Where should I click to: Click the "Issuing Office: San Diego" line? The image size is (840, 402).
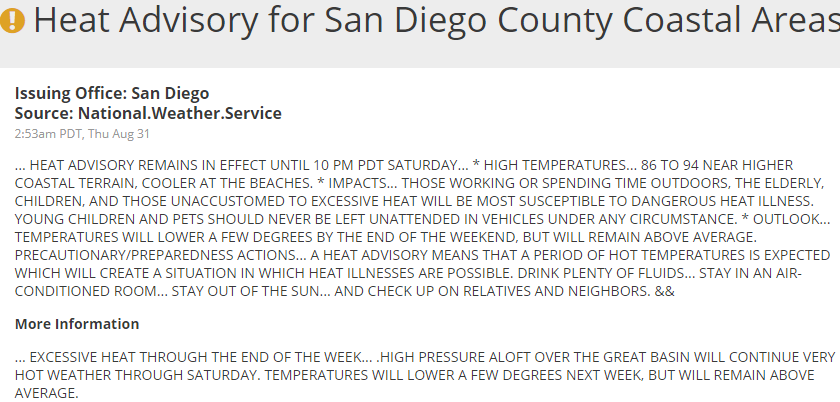pos(97,93)
